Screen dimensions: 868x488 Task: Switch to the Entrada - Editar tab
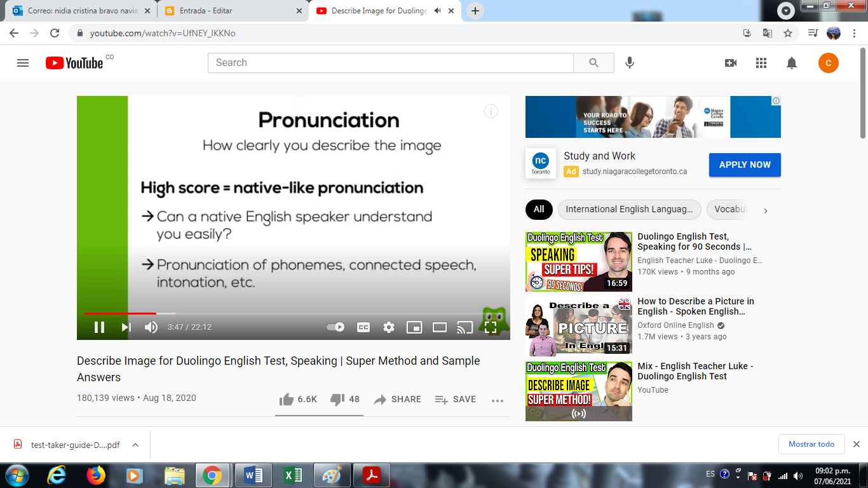(233, 11)
